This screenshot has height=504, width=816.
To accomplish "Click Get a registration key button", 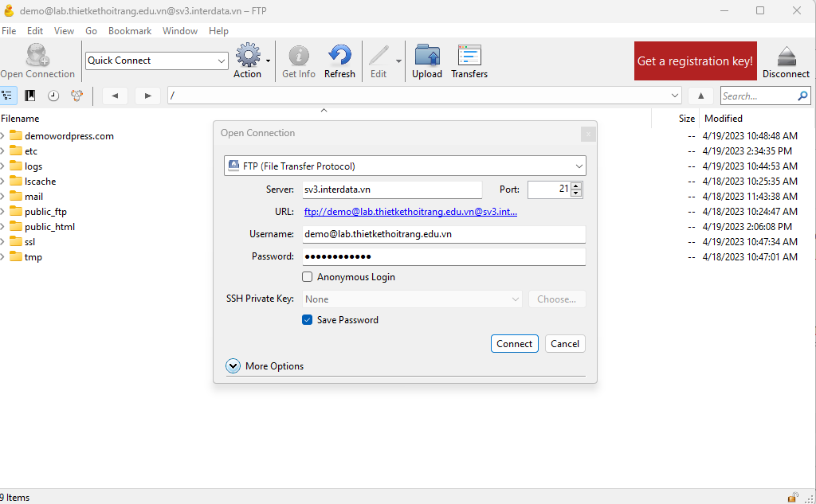I will tap(695, 61).
